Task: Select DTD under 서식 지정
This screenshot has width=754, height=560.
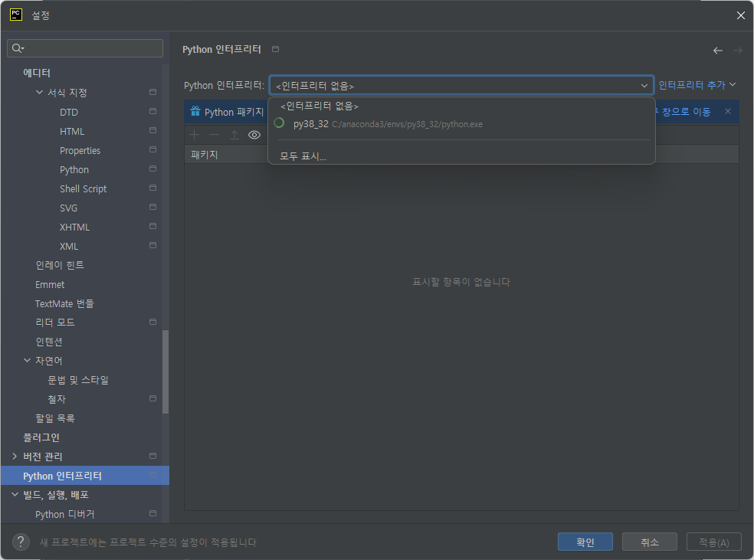Action: 69,112
